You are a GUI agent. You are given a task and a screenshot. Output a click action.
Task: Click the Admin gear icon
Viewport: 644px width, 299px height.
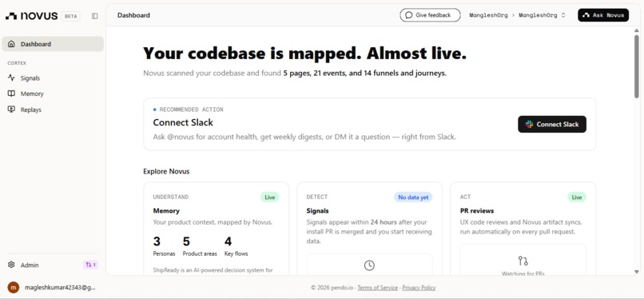click(x=11, y=265)
